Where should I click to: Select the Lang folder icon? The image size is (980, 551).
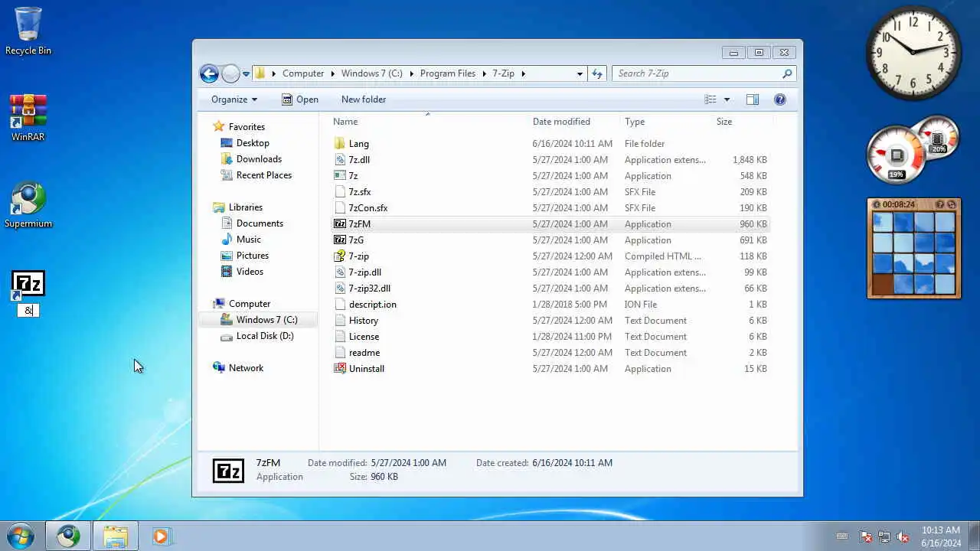tap(340, 144)
